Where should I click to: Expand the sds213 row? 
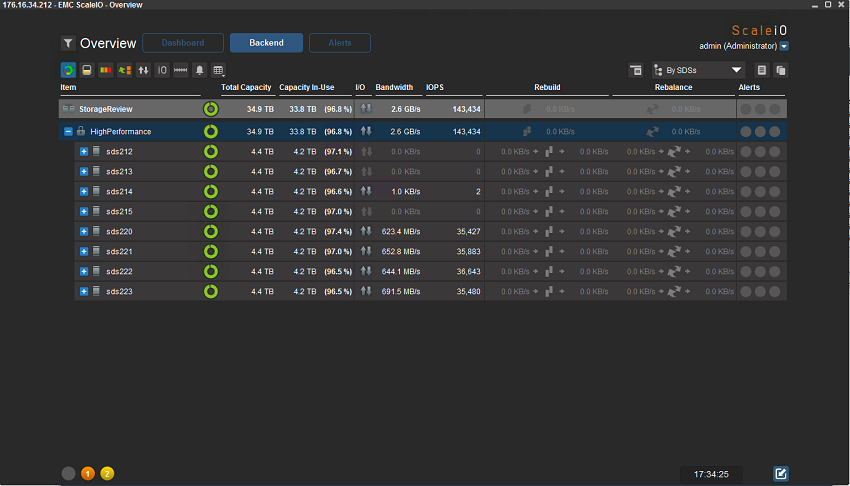[x=83, y=172]
